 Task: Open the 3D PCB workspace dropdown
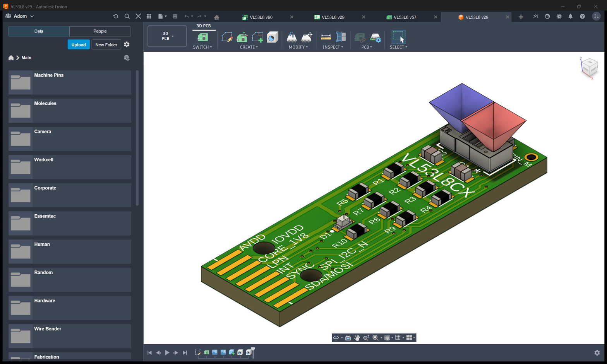click(x=167, y=36)
